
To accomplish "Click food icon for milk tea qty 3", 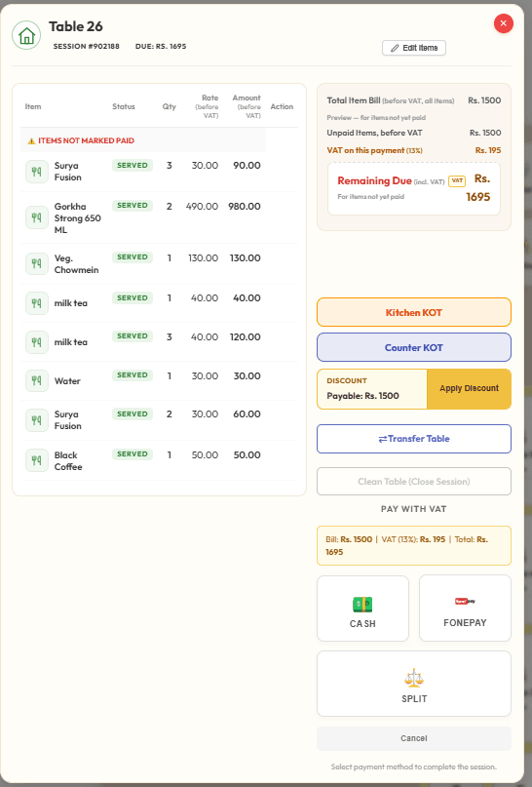I will [37, 341].
